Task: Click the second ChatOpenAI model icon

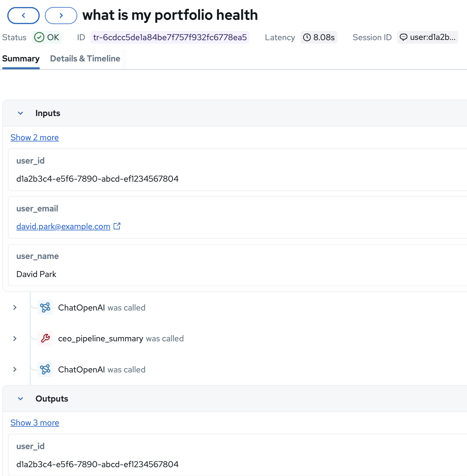Action: click(45, 369)
